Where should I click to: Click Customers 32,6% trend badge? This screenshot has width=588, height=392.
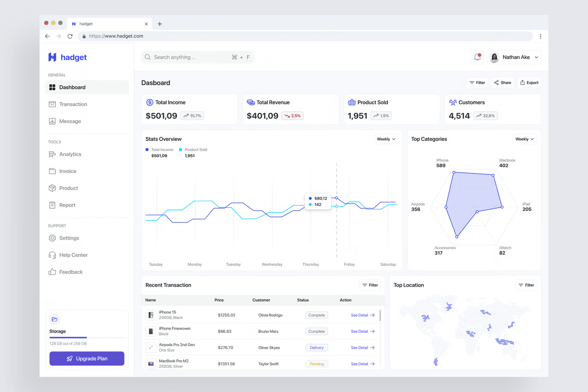point(485,115)
